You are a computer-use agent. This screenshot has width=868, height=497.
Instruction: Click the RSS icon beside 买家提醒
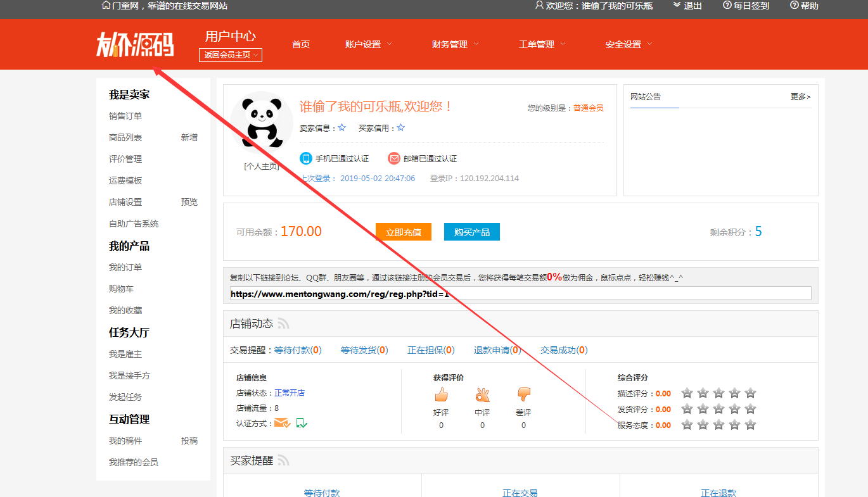tap(283, 460)
